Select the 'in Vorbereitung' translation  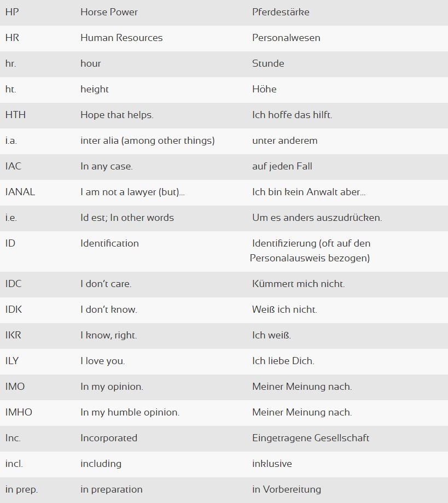pyautogui.click(x=286, y=489)
